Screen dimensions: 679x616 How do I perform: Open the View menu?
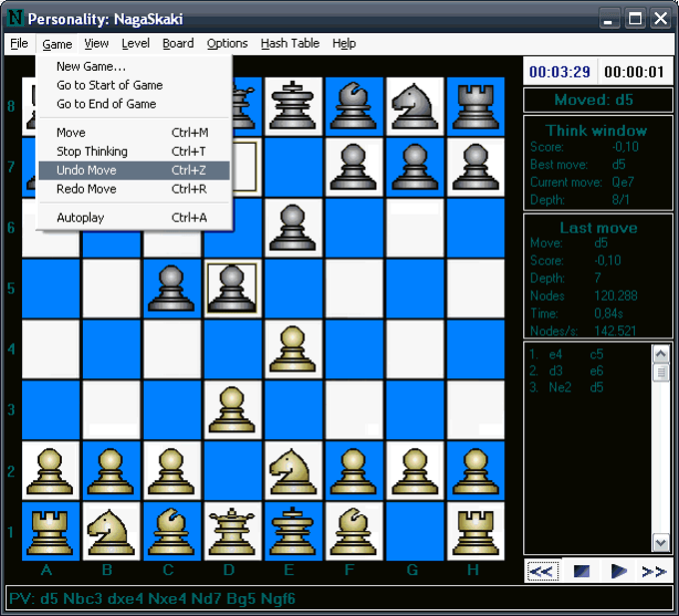96,44
